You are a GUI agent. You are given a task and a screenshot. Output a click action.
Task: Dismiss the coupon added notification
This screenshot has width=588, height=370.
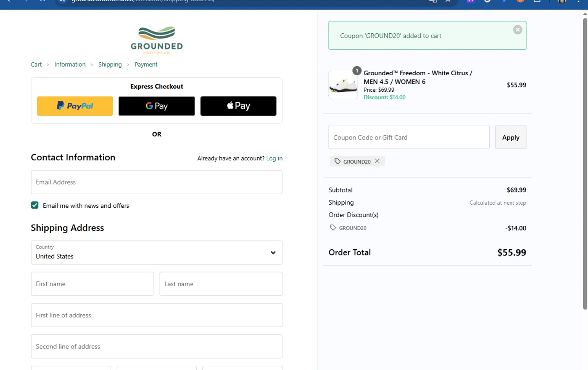click(x=517, y=30)
